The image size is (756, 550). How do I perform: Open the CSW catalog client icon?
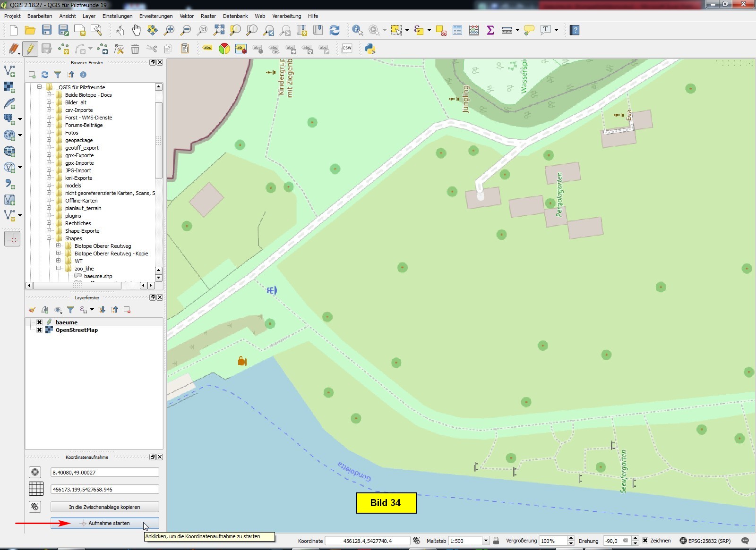[x=347, y=48]
